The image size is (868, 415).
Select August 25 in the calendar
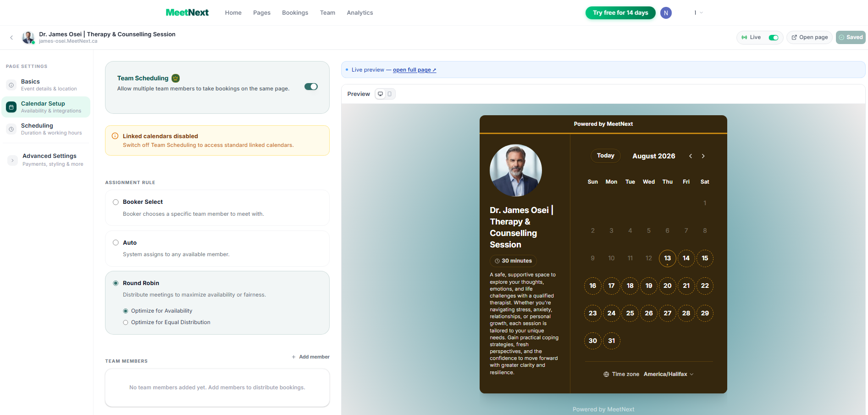point(630,313)
